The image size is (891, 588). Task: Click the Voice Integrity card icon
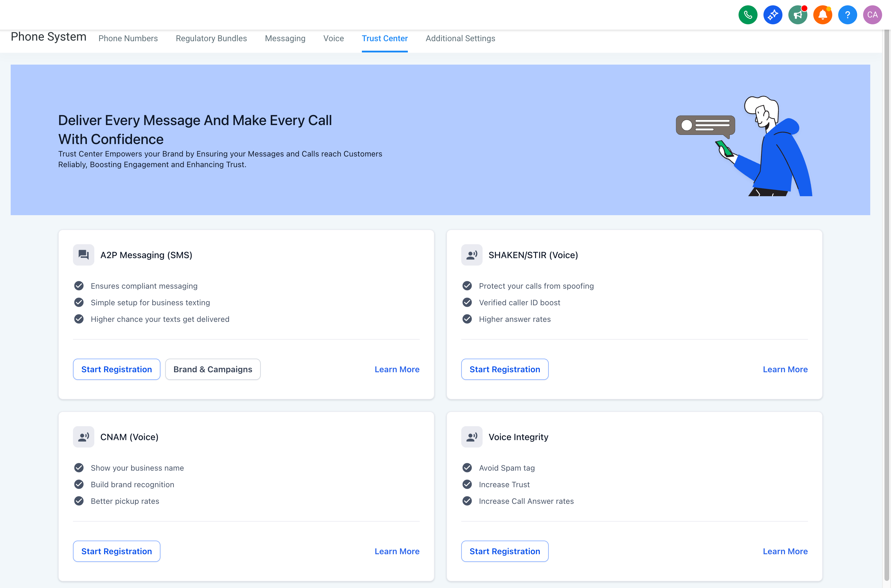click(471, 437)
